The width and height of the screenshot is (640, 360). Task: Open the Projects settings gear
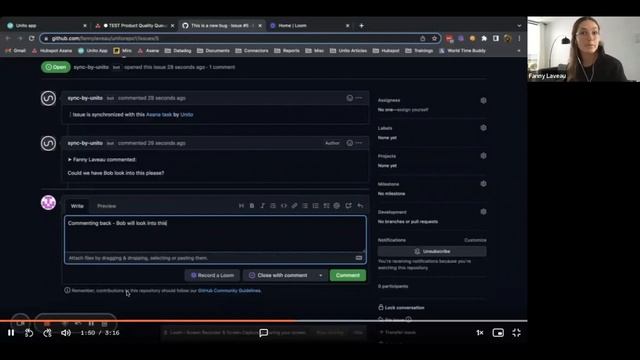point(483,156)
